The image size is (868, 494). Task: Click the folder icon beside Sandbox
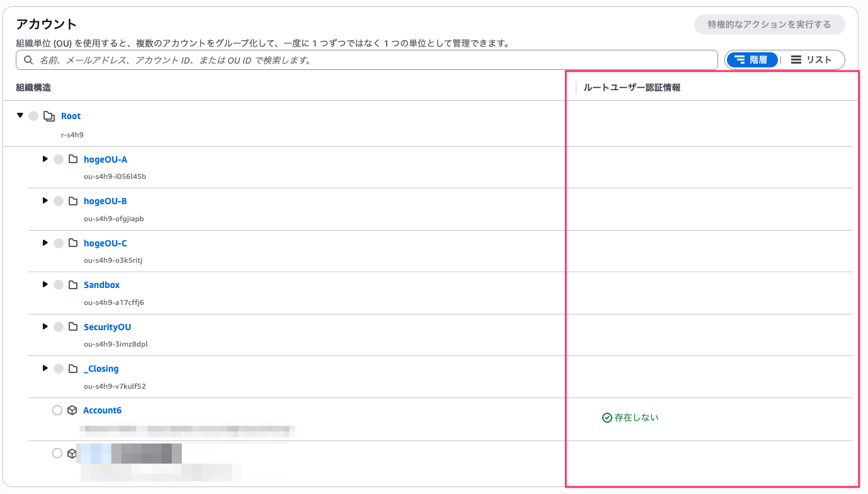(x=72, y=285)
